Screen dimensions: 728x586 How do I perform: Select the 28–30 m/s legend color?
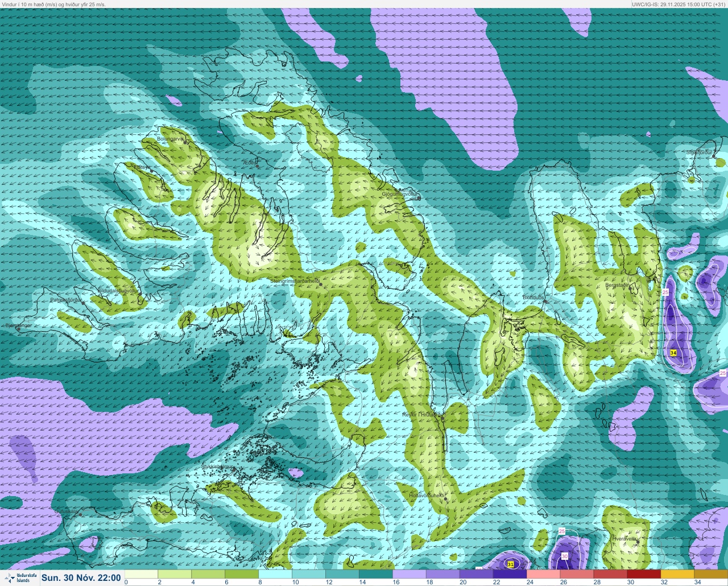coord(611,574)
